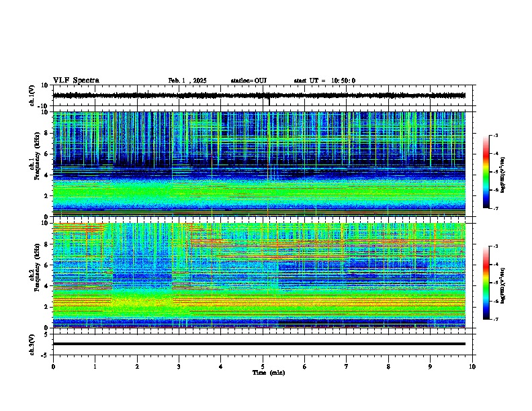Click time axis tick label '9'
This screenshot has width=532, height=411.
430,367
